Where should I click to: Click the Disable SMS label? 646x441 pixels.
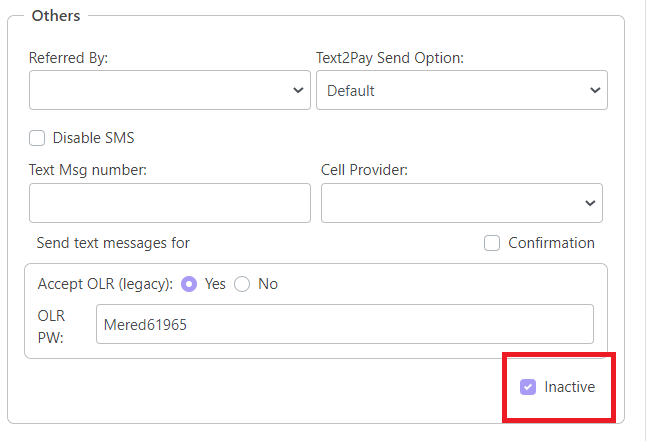pyautogui.click(x=94, y=138)
